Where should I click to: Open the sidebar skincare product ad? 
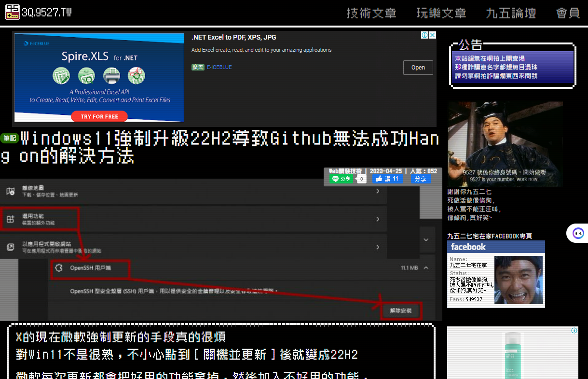pos(513,353)
